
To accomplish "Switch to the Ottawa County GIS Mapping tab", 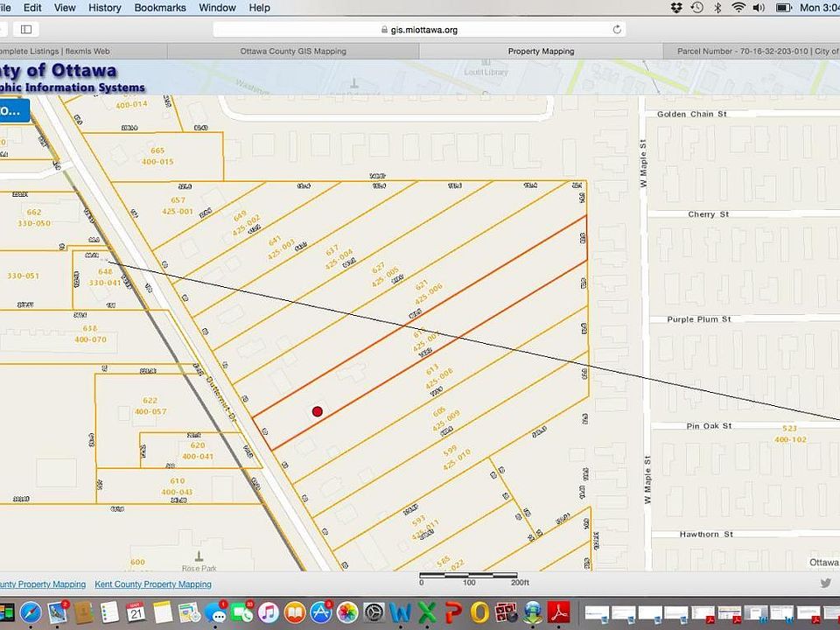I will pyautogui.click(x=293, y=52).
